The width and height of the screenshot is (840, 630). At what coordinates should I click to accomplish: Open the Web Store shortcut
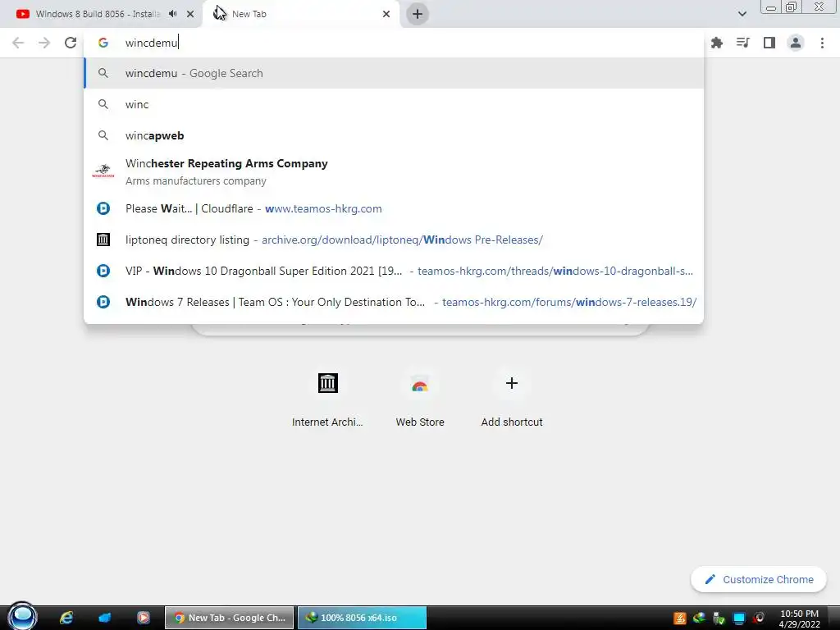coord(419,399)
